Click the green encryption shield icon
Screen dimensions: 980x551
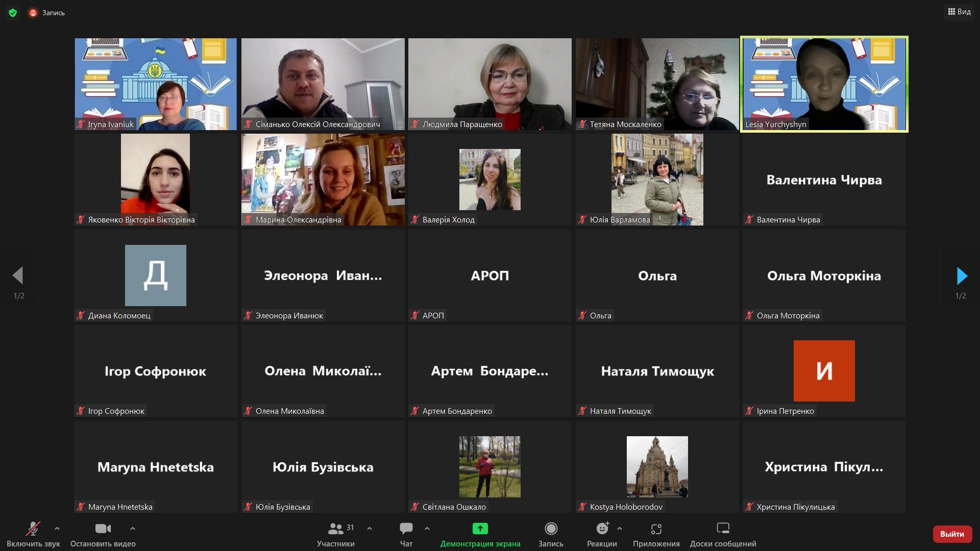point(13,13)
